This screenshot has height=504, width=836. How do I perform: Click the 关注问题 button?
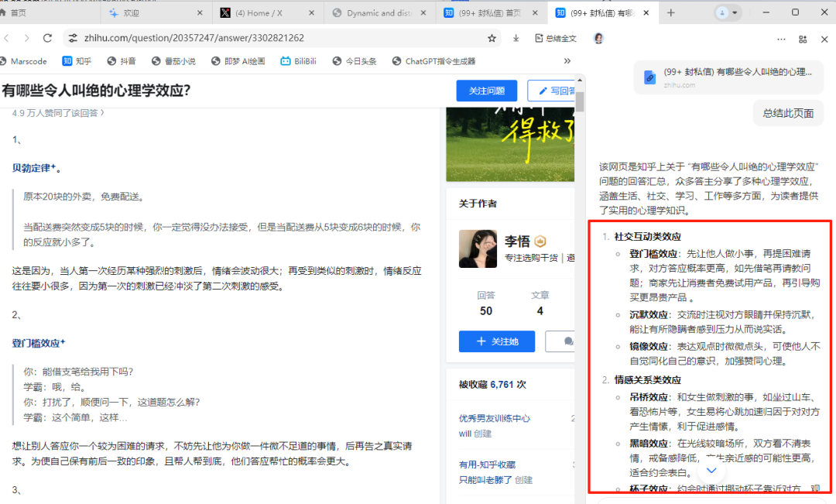[x=486, y=91]
